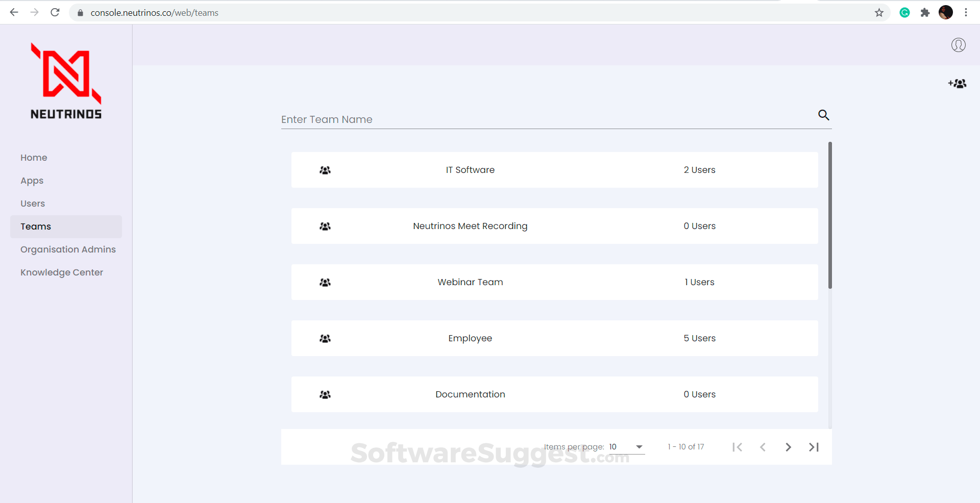Screen dimensions: 980x503
Task: Click the IT Software team icon
Action: [325, 170]
